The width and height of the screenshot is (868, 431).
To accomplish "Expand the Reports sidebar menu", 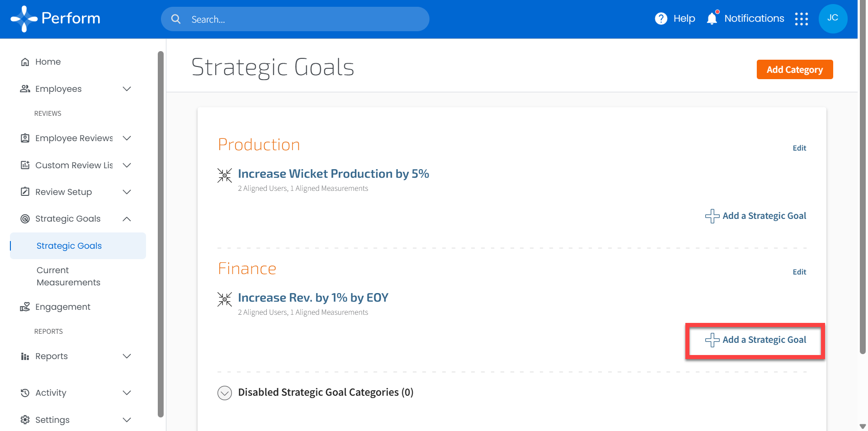I will coord(127,356).
